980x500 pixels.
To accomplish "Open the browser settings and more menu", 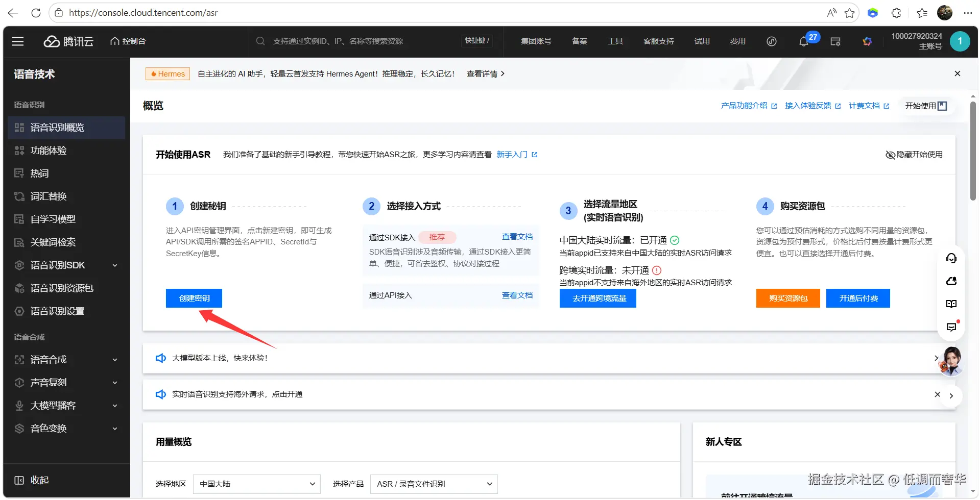I will pyautogui.click(x=968, y=13).
